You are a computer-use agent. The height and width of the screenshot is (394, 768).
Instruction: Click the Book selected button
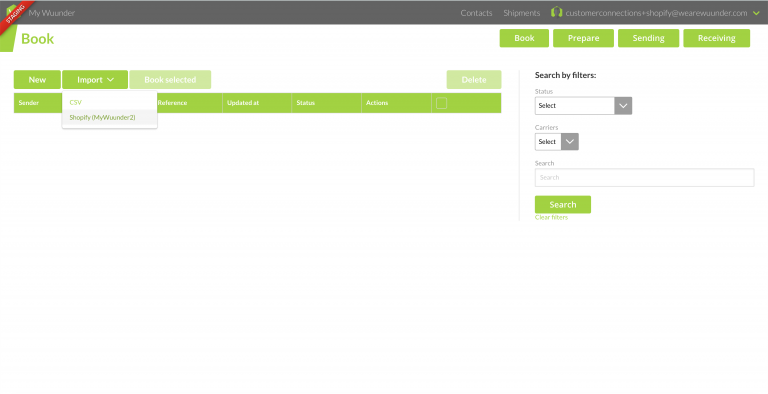tap(170, 79)
